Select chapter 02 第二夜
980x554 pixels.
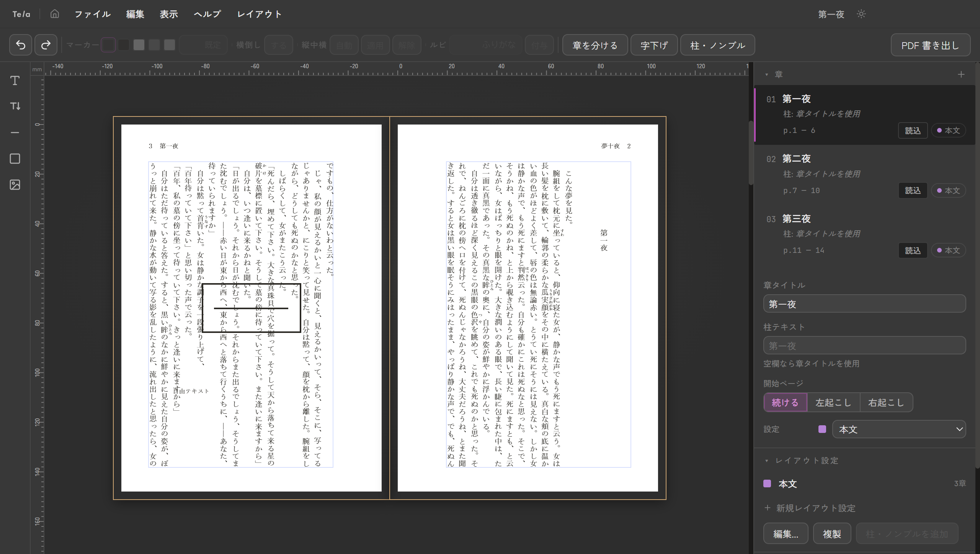coord(864,174)
